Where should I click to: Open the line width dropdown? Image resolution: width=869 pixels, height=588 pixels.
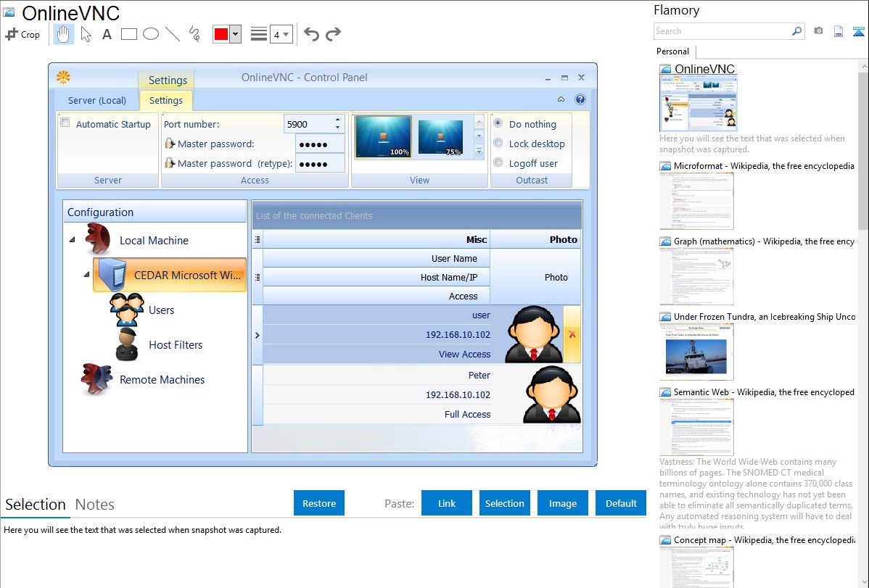click(281, 34)
